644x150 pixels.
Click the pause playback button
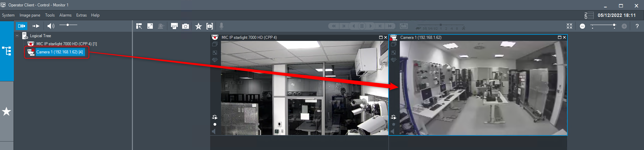click(362, 26)
